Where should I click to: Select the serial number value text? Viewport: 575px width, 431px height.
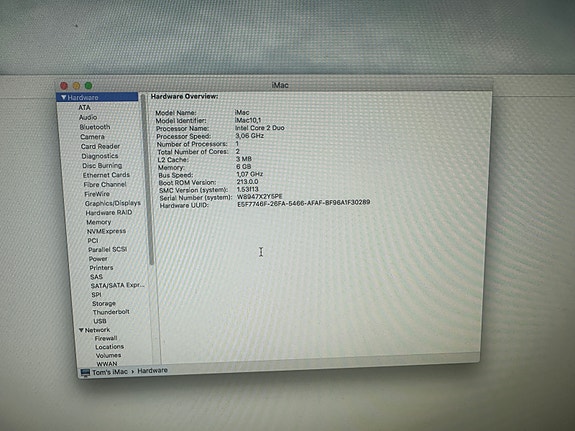260,197
